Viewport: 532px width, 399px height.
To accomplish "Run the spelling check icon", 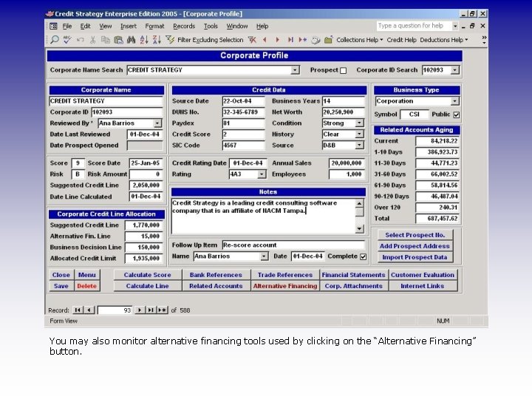I will (67, 40).
